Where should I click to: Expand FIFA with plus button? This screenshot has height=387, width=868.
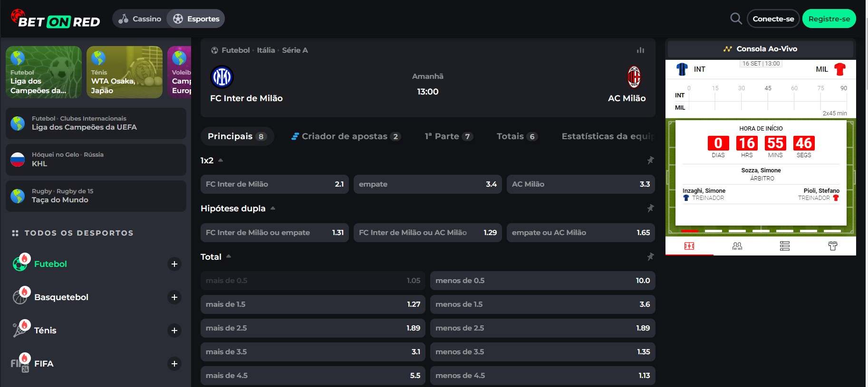click(x=174, y=364)
